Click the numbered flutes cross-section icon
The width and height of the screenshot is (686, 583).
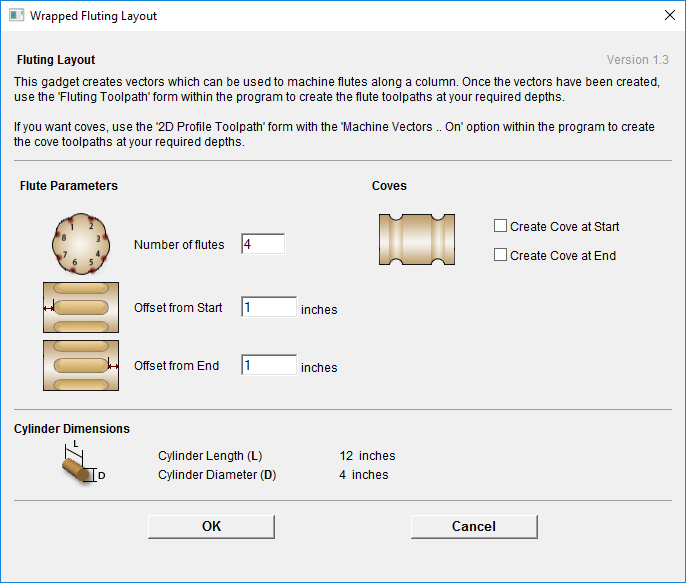[81, 244]
